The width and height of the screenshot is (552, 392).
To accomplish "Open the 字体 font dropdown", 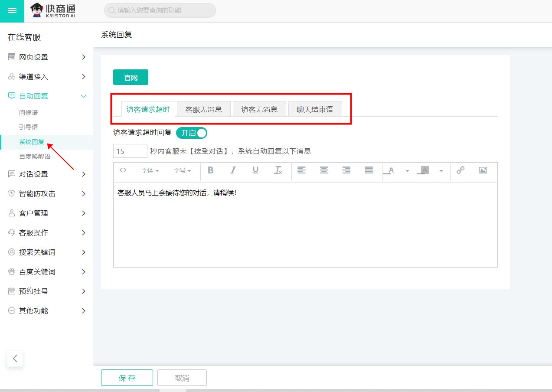I will click(x=150, y=171).
